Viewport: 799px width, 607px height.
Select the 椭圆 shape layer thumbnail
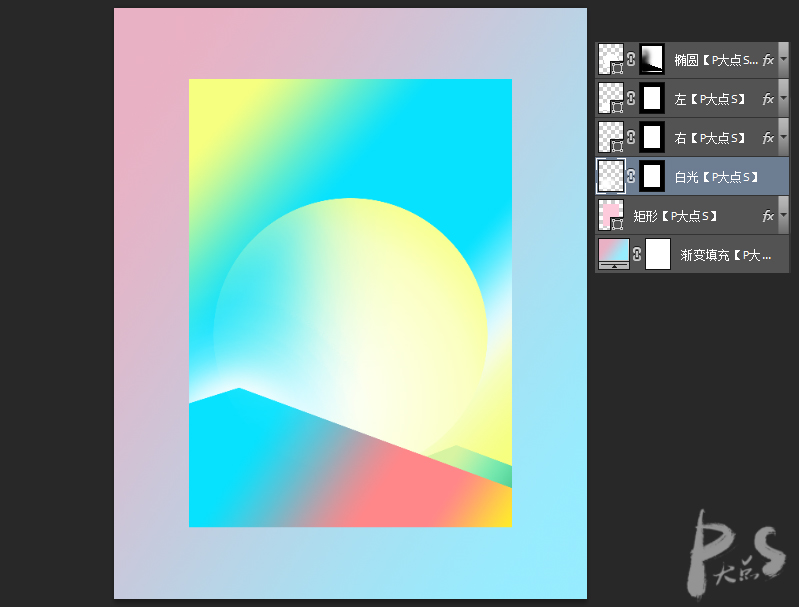pyautogui.click(x=611, y=60)
